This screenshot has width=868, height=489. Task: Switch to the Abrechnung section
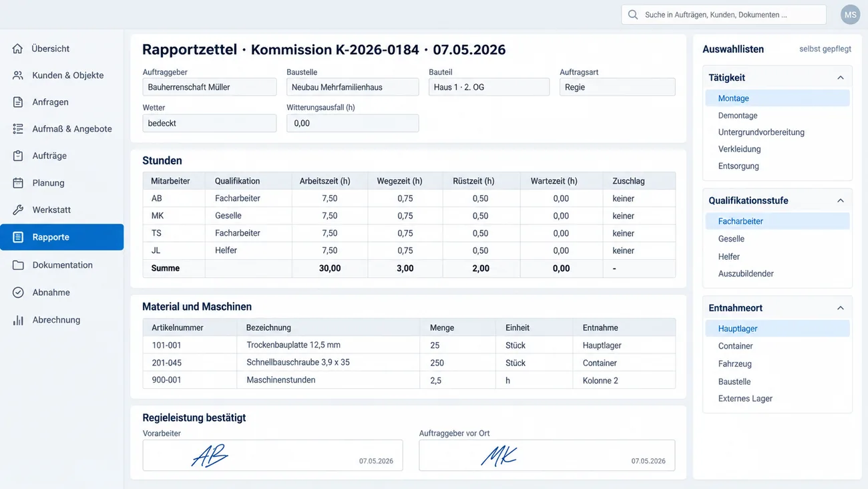61,320
